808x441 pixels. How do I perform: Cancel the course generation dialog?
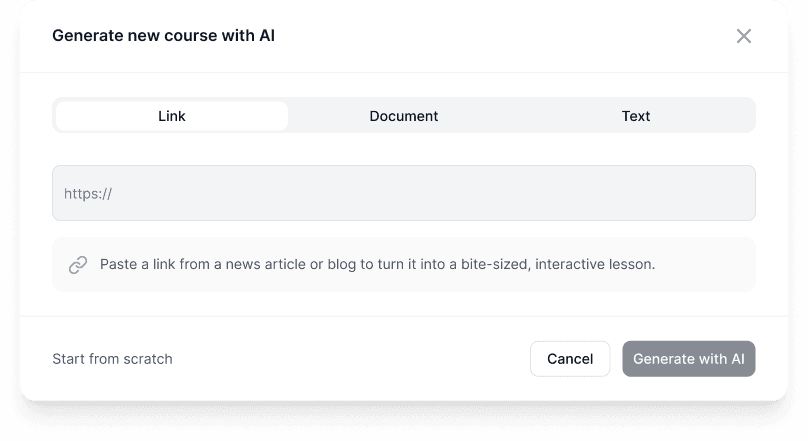[569, 359]
